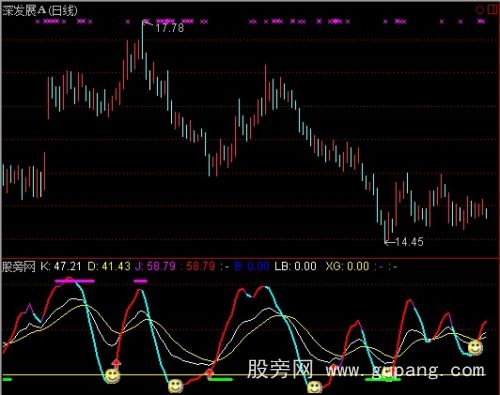Click the highest smiley marker near the indicator's right end

click(475, 348)
